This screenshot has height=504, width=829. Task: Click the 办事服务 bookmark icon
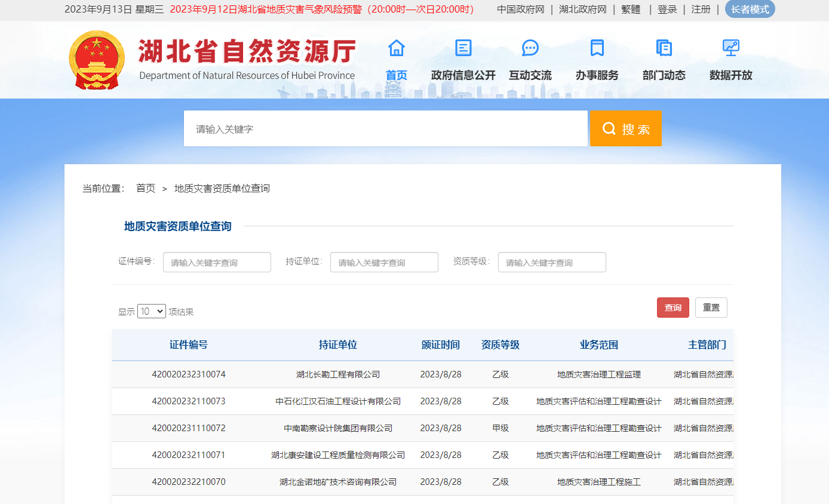pyautogui.click(x=597, y=48)
